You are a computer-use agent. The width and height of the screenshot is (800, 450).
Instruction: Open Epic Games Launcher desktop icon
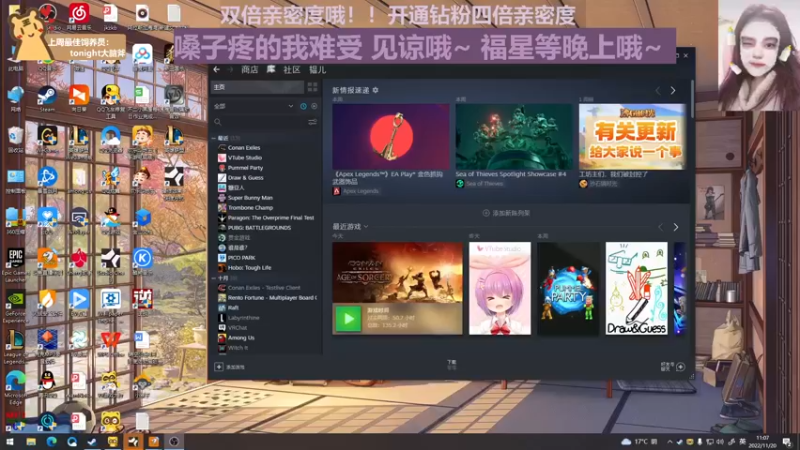pos(15,265)
